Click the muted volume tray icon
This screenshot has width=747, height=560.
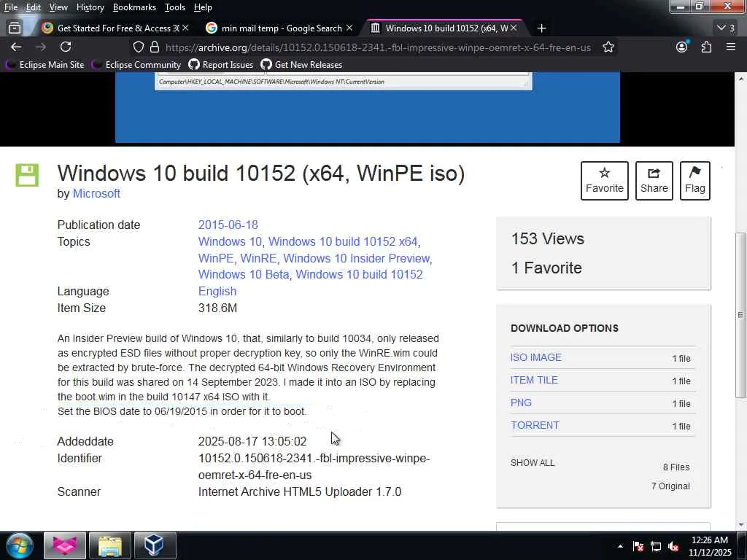673,546
